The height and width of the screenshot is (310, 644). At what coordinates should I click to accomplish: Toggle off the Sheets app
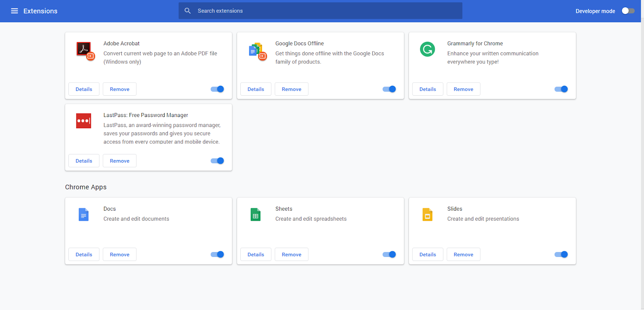pos(389,255)
